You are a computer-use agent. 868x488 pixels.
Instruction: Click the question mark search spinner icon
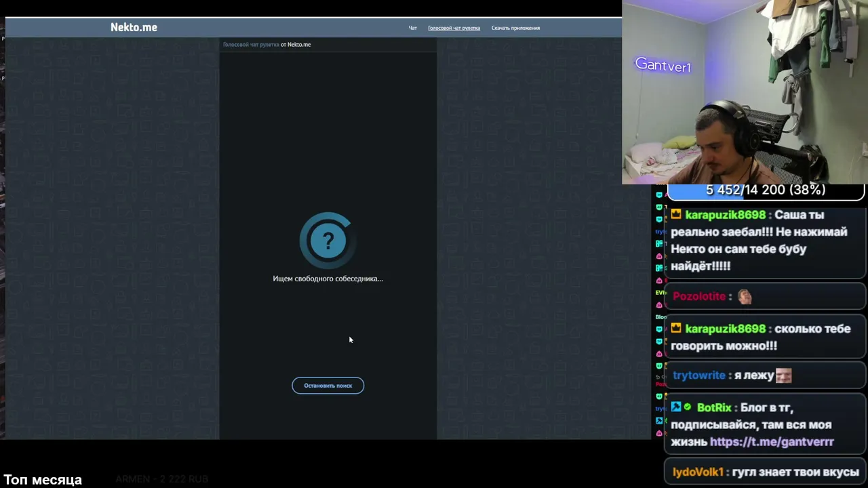(x=328, y=241)
